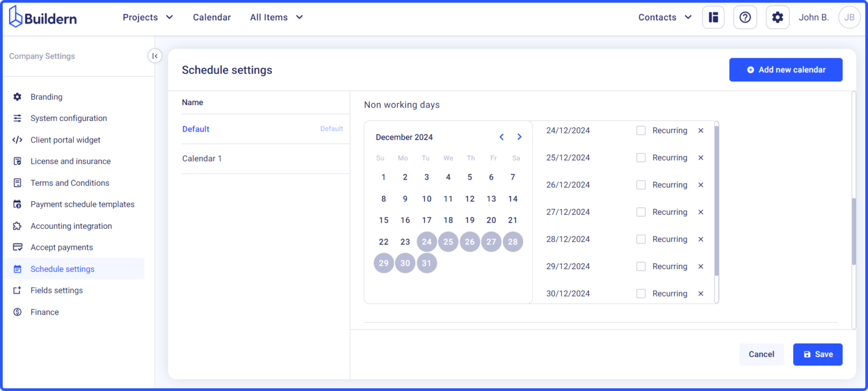This screenshot has height=391, width=868.
Task: Click the Add new calendar button
Action: pos(785,69)
